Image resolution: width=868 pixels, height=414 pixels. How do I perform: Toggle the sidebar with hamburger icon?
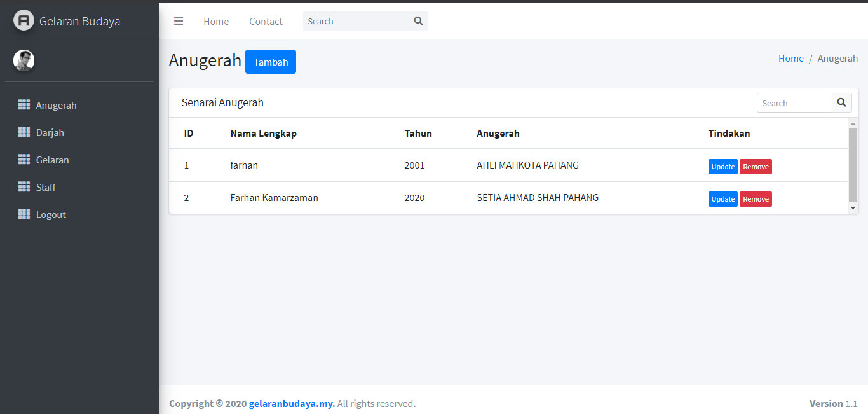[179, 21]
